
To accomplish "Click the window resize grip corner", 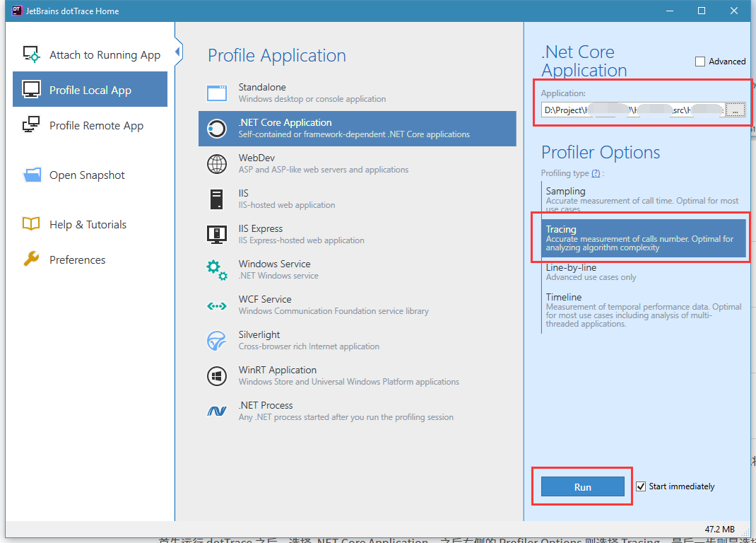I will coord(746,532).
